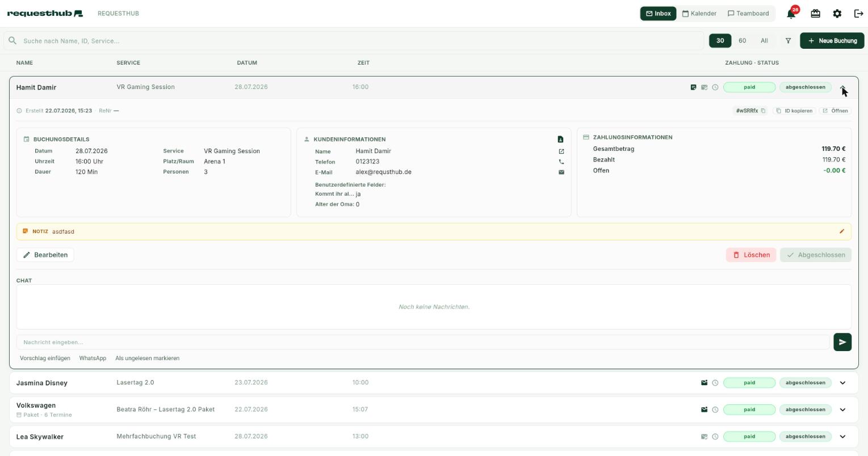Click the email alex@requsthub.de
Screen dimensions: 868x456
pos(383,172)
